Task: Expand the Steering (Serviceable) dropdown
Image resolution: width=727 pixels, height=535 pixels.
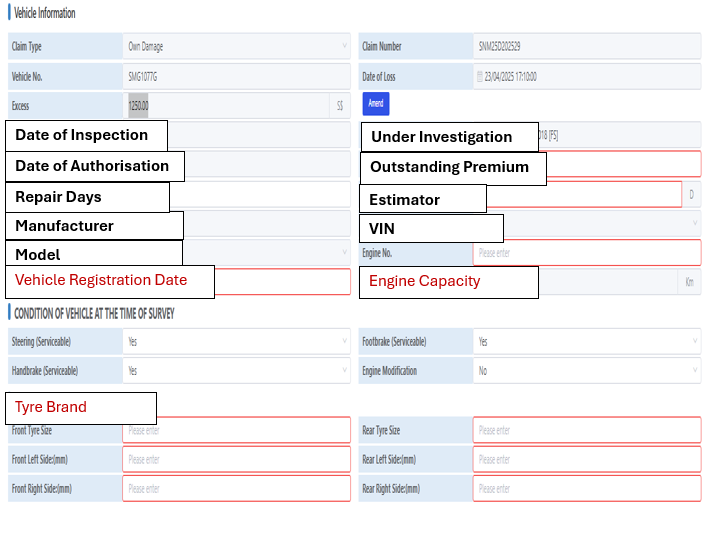Action: click(x=236, y=341)
